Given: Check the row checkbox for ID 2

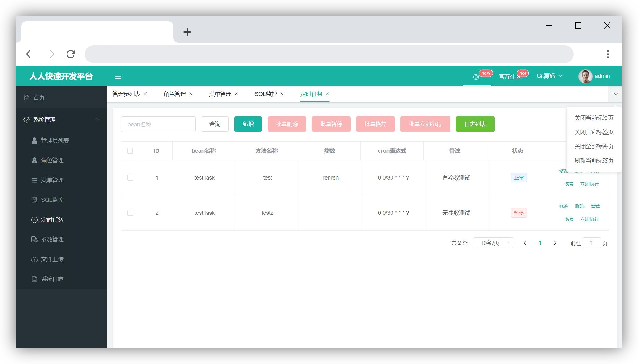Looking at the screenshot, I should click(x=130, y=213).
